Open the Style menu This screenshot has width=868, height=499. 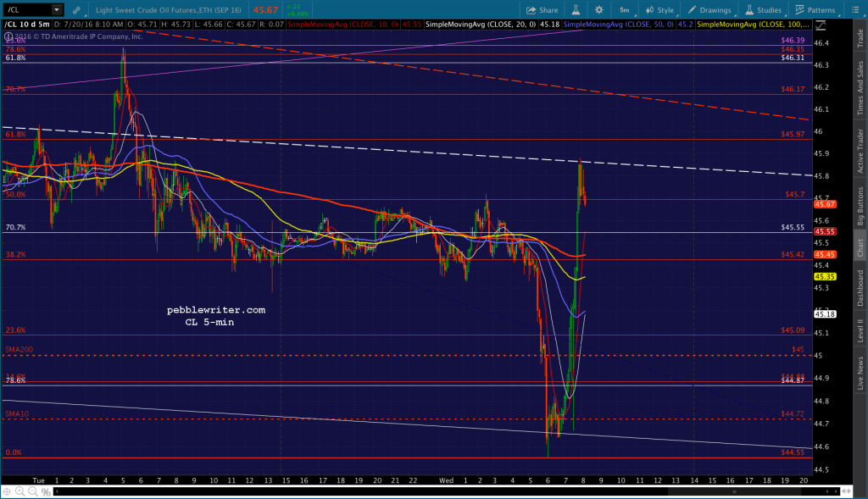point(659,10)
